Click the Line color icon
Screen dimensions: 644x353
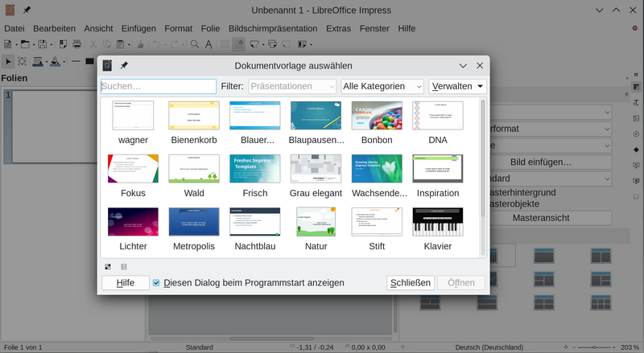click(38, 62)
